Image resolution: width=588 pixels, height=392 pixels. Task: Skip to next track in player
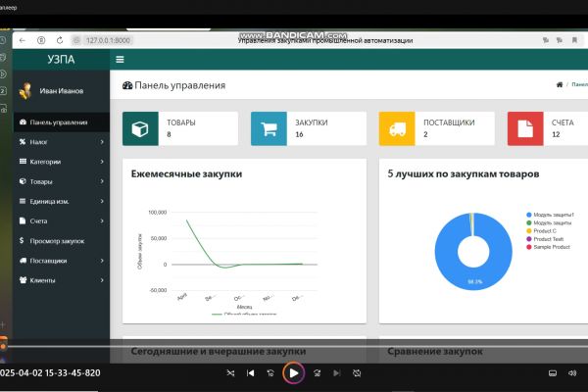[337, 372]
